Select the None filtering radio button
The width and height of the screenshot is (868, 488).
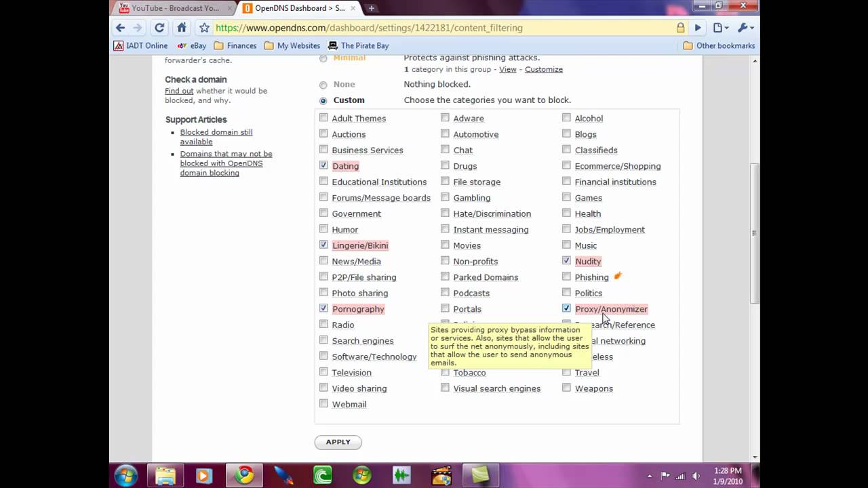[323, 85]
